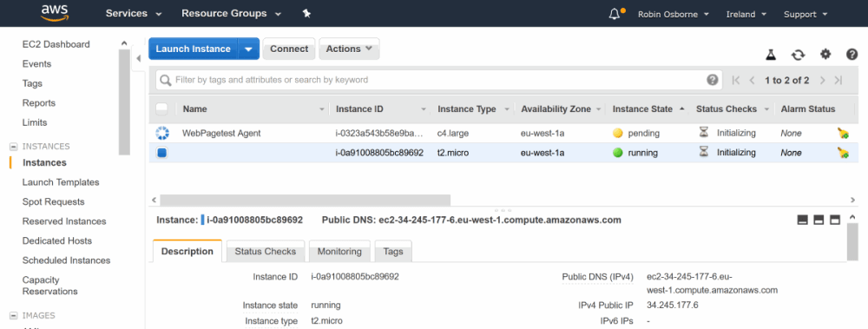Switch to the Status Checks tab

pos(265,252)
